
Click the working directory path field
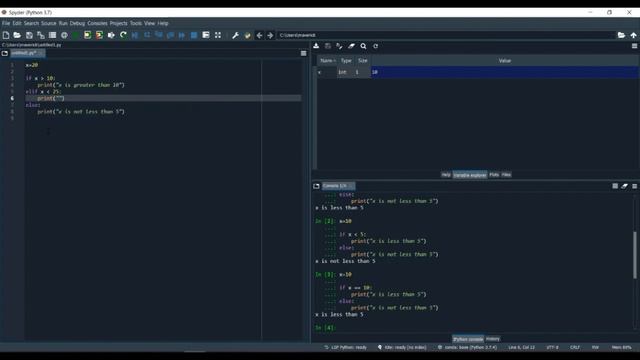(446, 36)
